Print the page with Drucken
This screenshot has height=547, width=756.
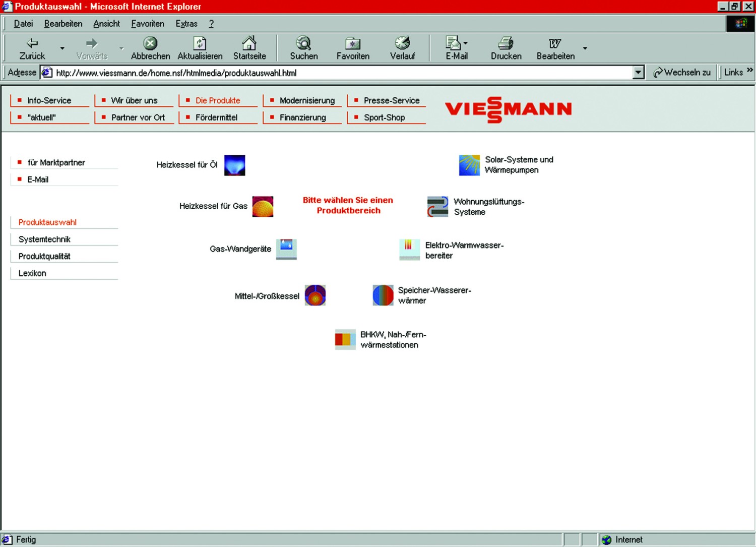(506, 48)
